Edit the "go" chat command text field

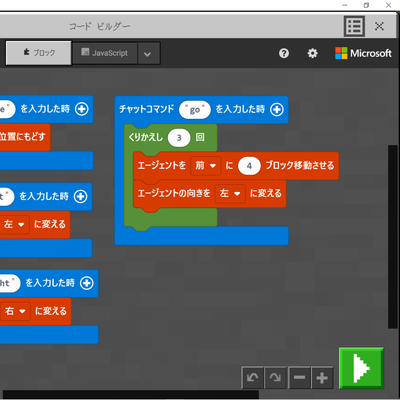coord(195,110)
